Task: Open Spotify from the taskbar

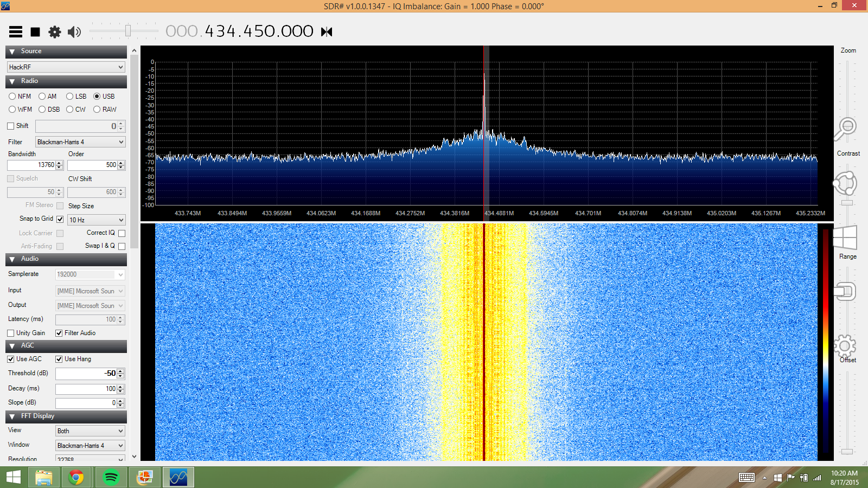Action: (x=111, y=477)
